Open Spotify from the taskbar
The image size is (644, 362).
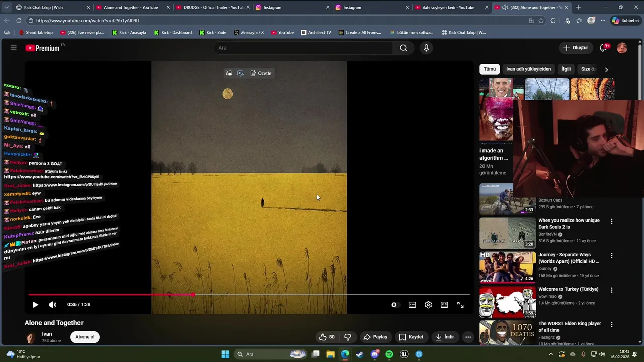(x=389, y=354)
